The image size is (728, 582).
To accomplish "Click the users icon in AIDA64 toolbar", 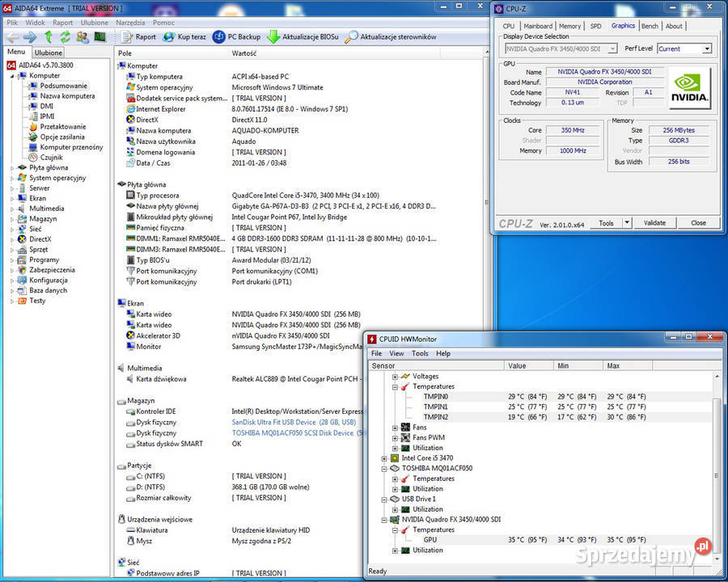I will [83, 36].
